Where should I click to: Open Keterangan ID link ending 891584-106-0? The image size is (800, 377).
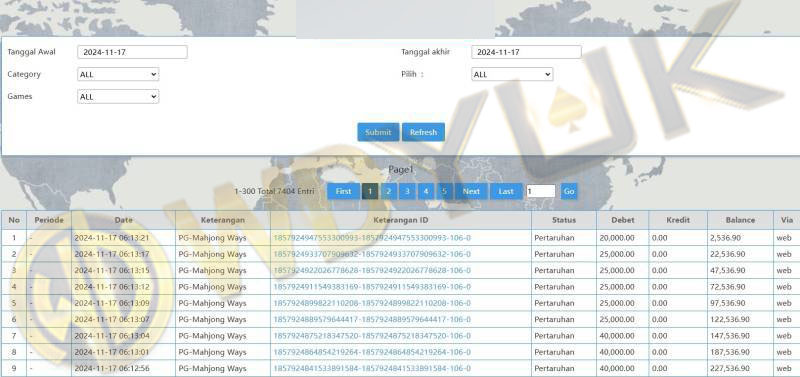(372, 368)
